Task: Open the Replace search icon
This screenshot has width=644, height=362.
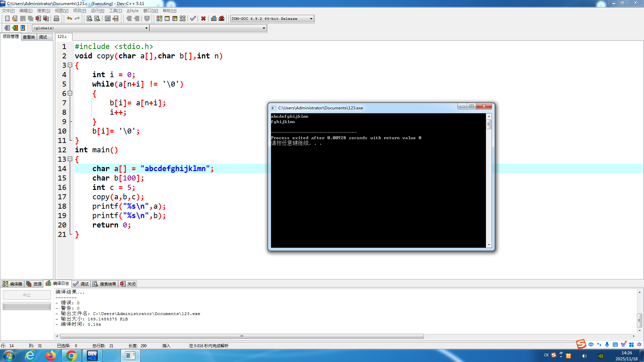Action: tap(97, 18)
